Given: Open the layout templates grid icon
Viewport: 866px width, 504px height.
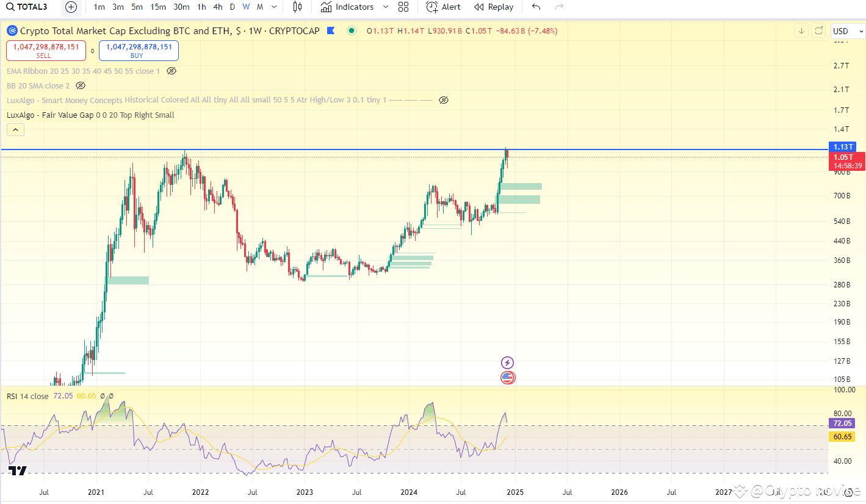Looking at the screenshot, I should [x=403, y=7].
